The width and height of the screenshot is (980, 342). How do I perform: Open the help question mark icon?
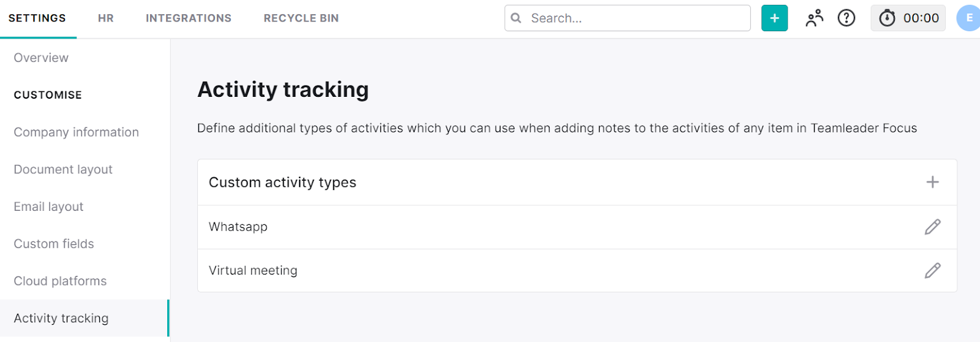(846, 18)
